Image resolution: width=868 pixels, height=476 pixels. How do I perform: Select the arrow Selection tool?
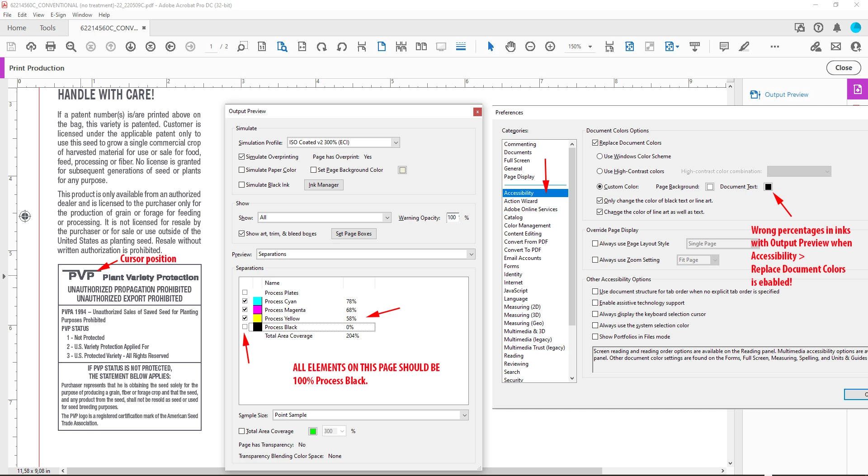pos(491,47)
